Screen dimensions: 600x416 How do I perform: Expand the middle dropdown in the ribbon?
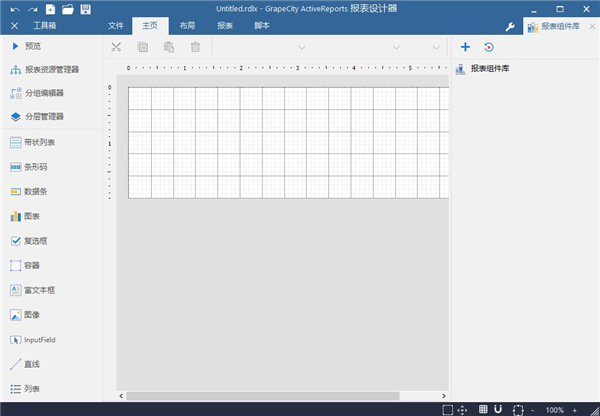[x=397, y=47]
